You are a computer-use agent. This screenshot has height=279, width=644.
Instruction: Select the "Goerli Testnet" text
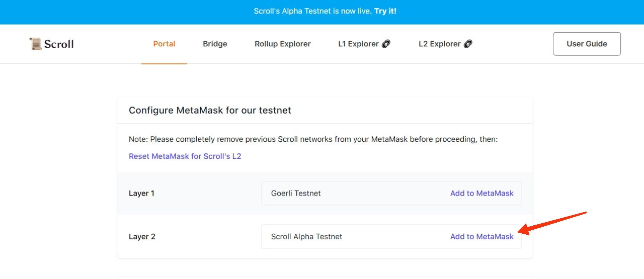tap(296, 193)
